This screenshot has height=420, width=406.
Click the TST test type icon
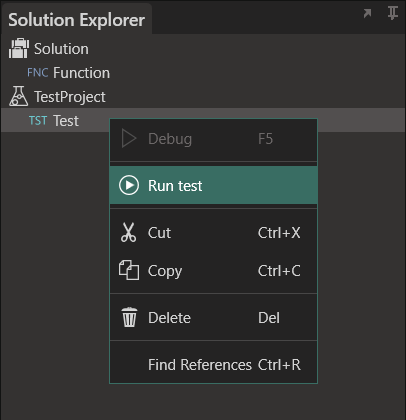(38, 120)
